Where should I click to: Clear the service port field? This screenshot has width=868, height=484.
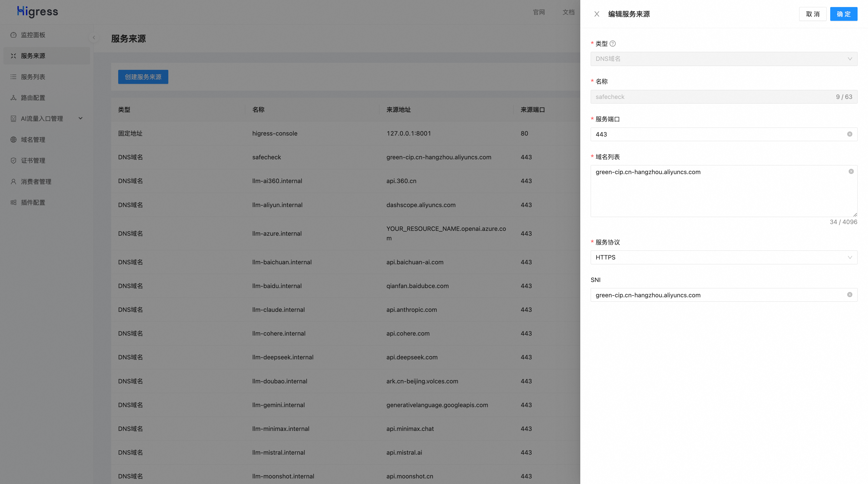click(849, 134)
